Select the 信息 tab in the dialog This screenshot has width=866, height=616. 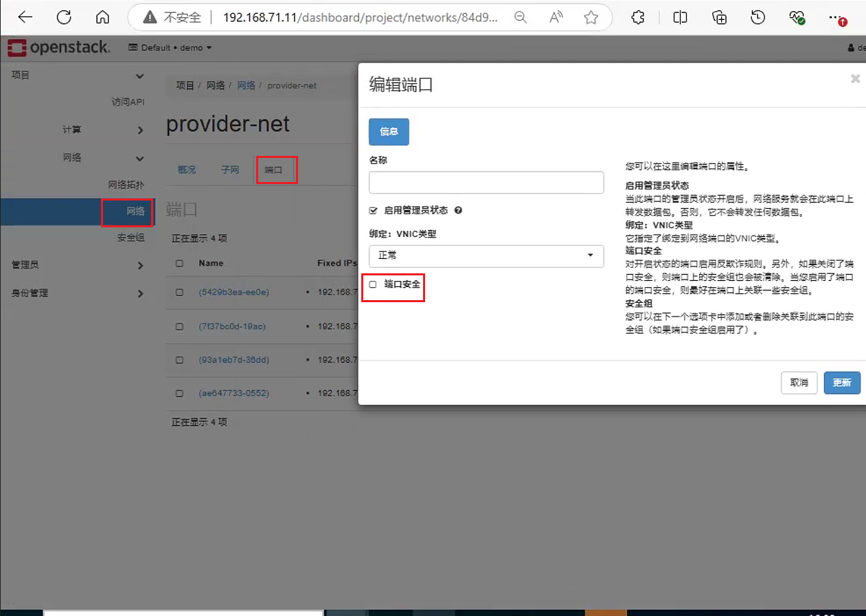[x=389, y=132]
